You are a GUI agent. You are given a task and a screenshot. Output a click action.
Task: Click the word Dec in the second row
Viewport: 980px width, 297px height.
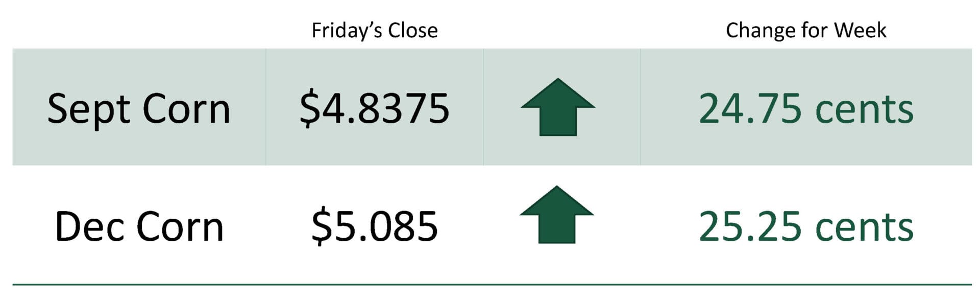pyautogui.click(x=89, y=226)
